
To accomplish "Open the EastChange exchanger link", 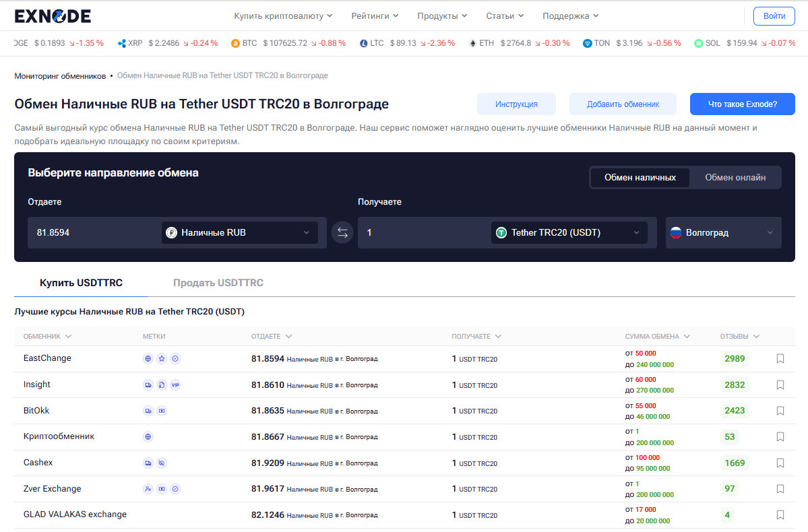I will click(x=47, y=358).
